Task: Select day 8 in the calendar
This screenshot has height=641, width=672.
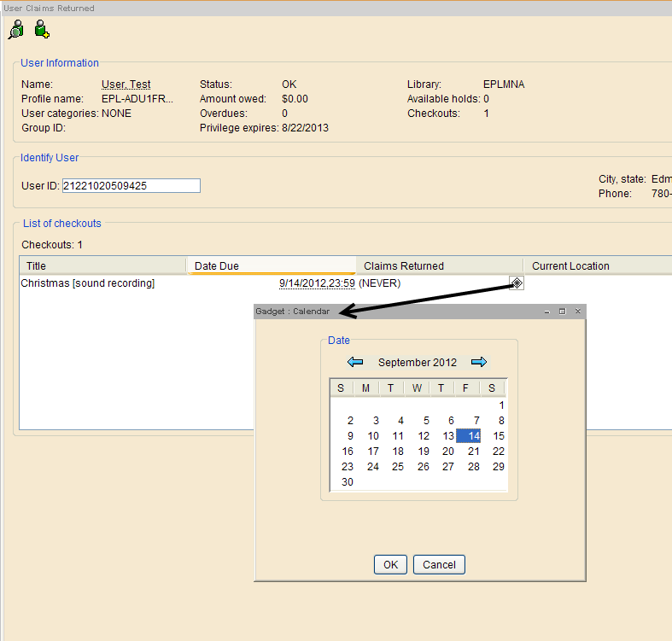Action: pos(494,420)
